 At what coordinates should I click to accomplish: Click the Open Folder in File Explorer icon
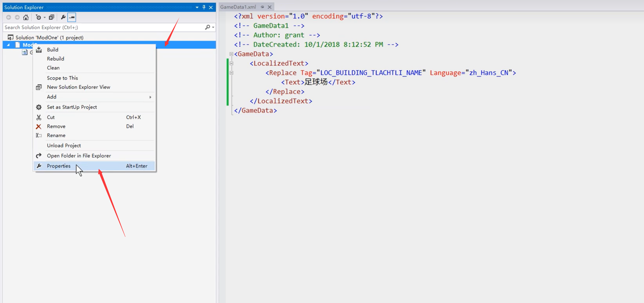pos(39,156)
